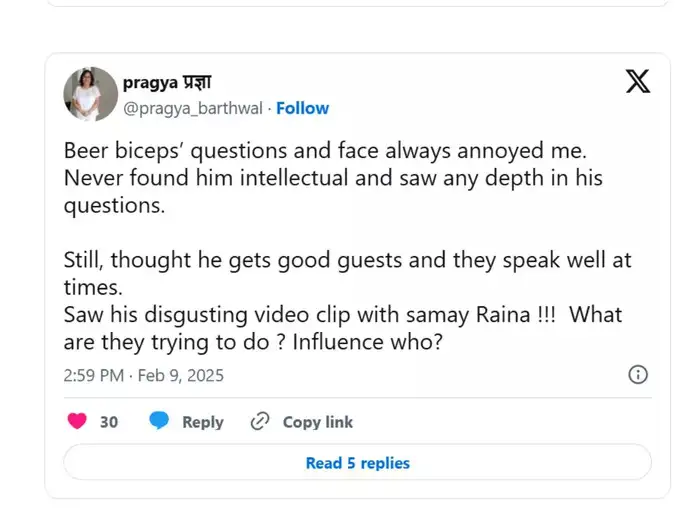Click the X logo icon

[x=637, y=81]
